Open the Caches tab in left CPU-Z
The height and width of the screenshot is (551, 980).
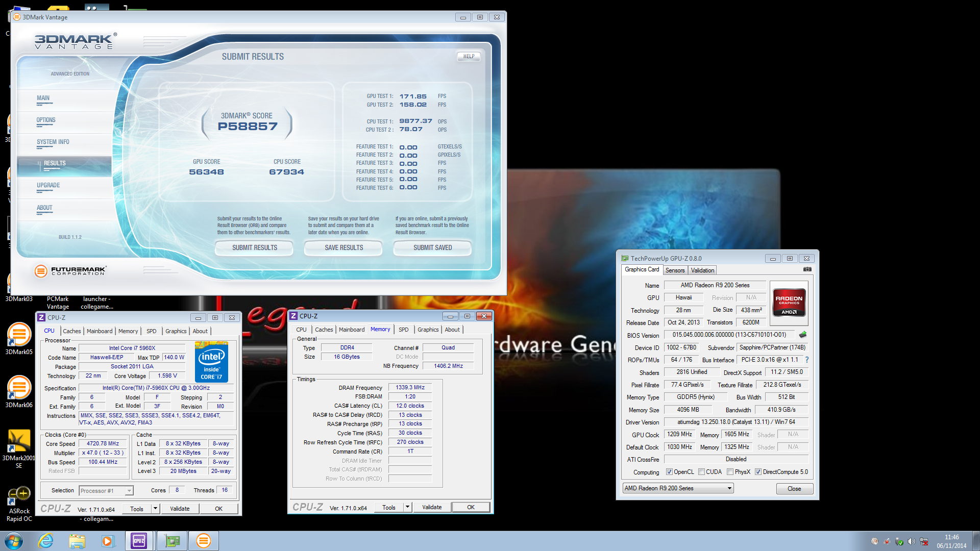[71, 331]
